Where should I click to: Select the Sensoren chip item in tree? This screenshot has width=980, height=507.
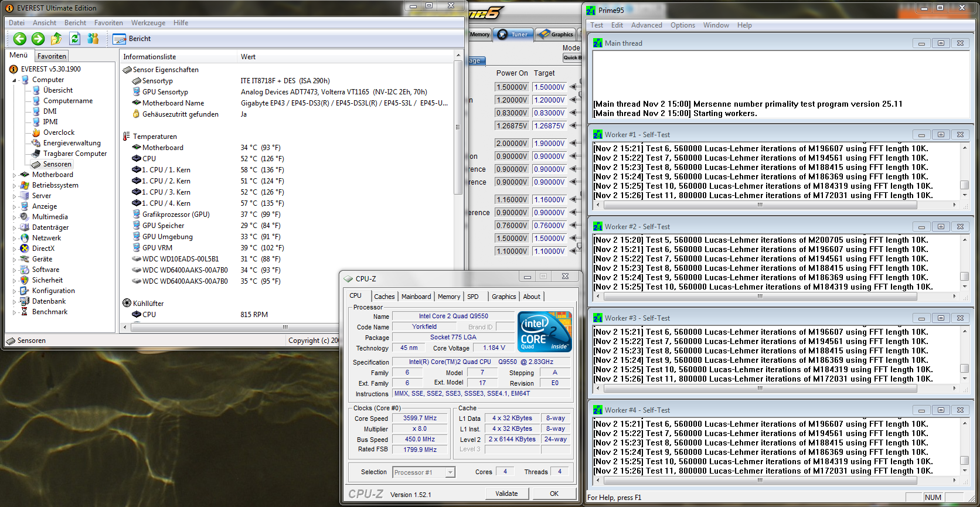[52, 164]
